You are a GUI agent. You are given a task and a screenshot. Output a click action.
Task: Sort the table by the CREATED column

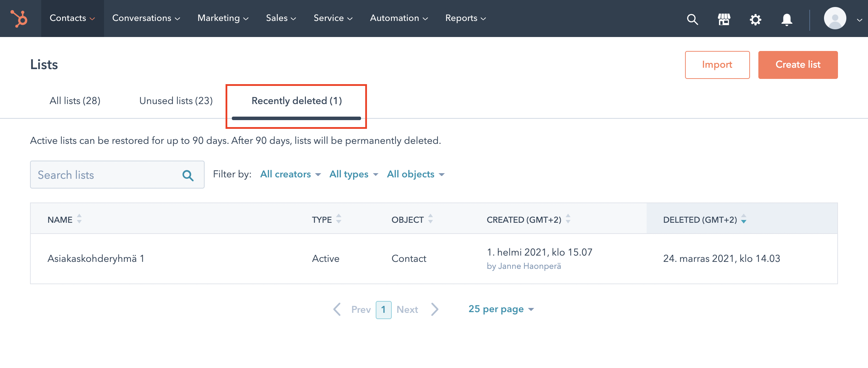click(529, 219)
